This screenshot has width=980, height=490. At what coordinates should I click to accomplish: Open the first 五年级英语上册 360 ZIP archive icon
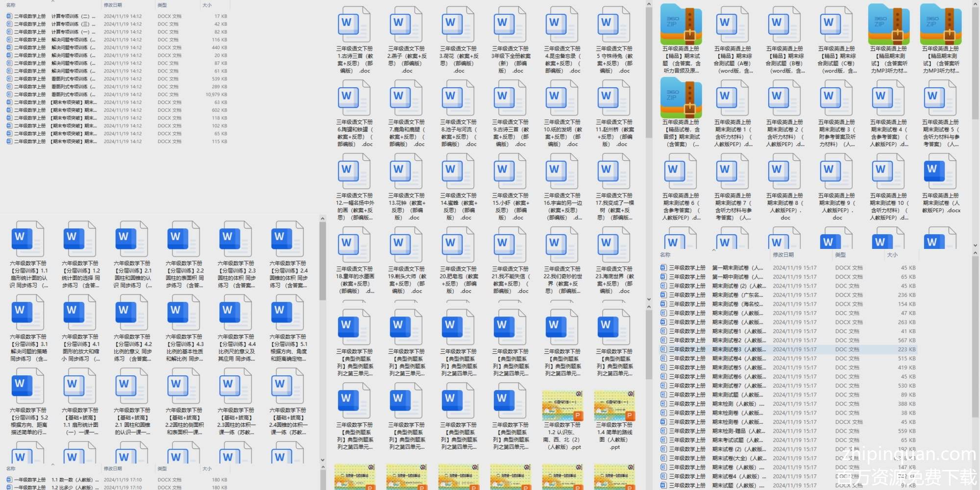coord(681,24)
